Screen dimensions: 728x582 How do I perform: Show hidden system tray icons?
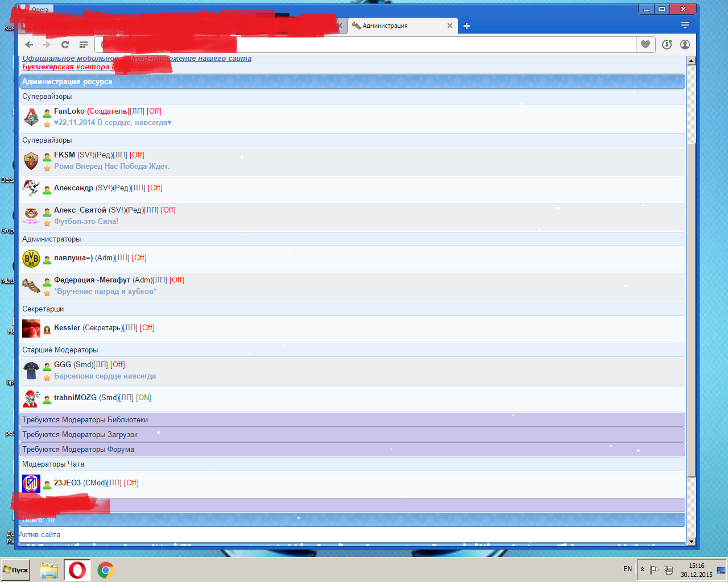pos(643,569)
